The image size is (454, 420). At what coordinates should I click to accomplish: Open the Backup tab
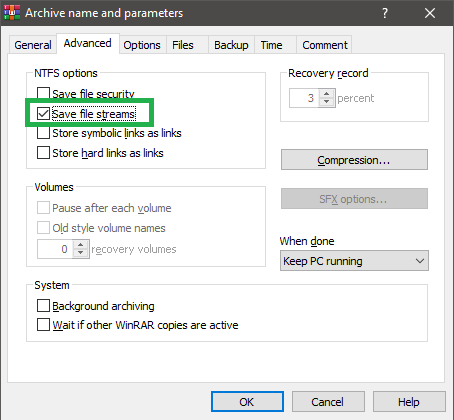[x=231, y=45]
